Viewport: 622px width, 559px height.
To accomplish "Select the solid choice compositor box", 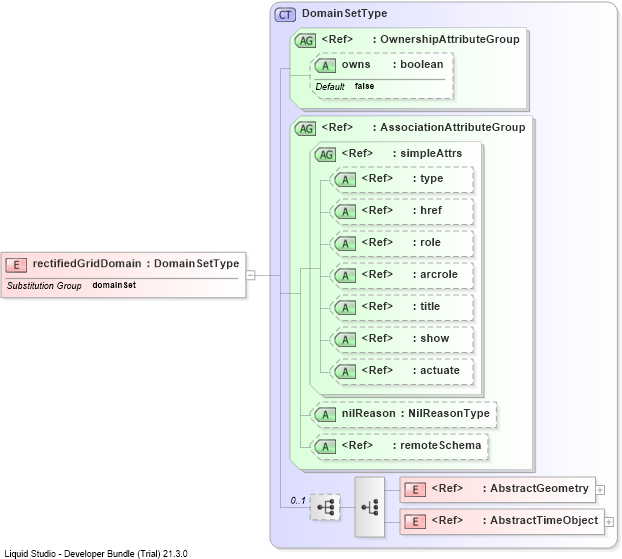I will [x=370, y=507].
